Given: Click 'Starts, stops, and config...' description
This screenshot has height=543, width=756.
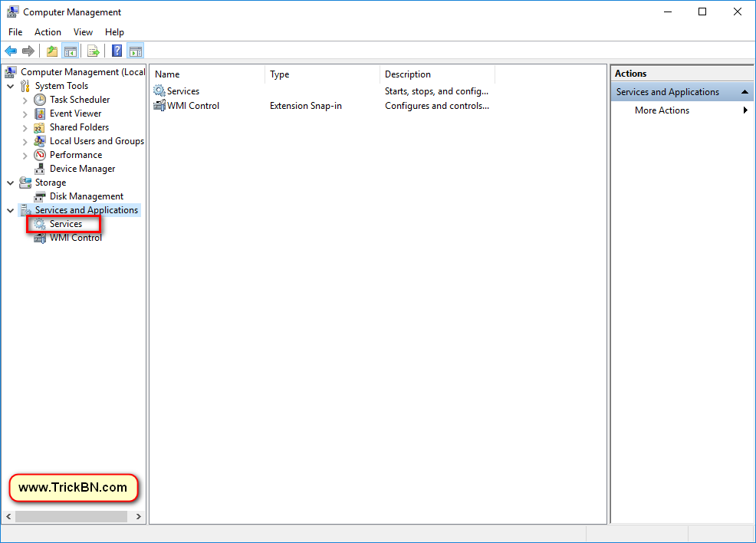Looking at the screenshot, I should [x=436, y=91].
